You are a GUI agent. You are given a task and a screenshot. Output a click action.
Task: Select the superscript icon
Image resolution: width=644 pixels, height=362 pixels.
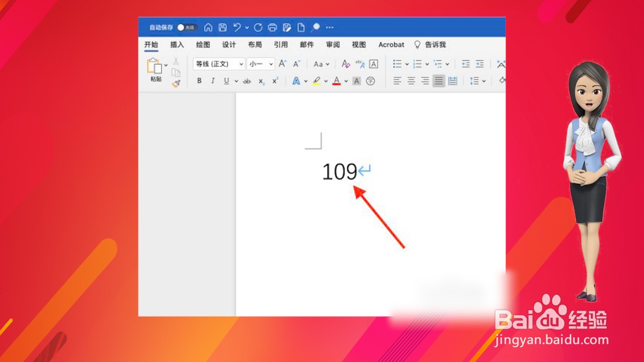tap(275, 80)
